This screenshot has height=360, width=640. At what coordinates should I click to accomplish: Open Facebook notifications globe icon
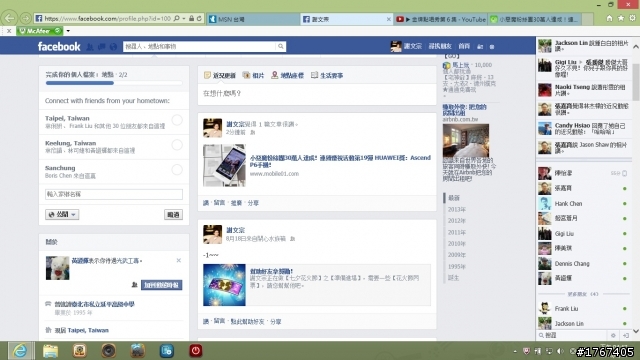tap(113, 47)
